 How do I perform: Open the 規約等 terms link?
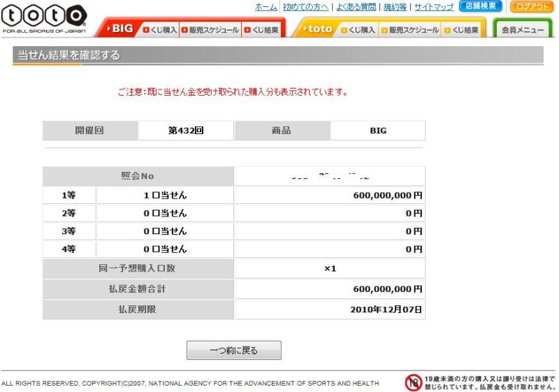click(395, 7)
